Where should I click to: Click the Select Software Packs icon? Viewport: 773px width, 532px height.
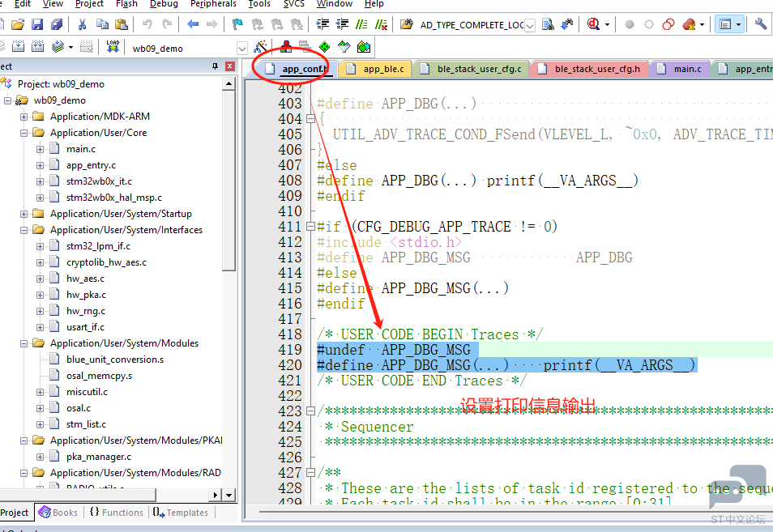tap(344, 47)
